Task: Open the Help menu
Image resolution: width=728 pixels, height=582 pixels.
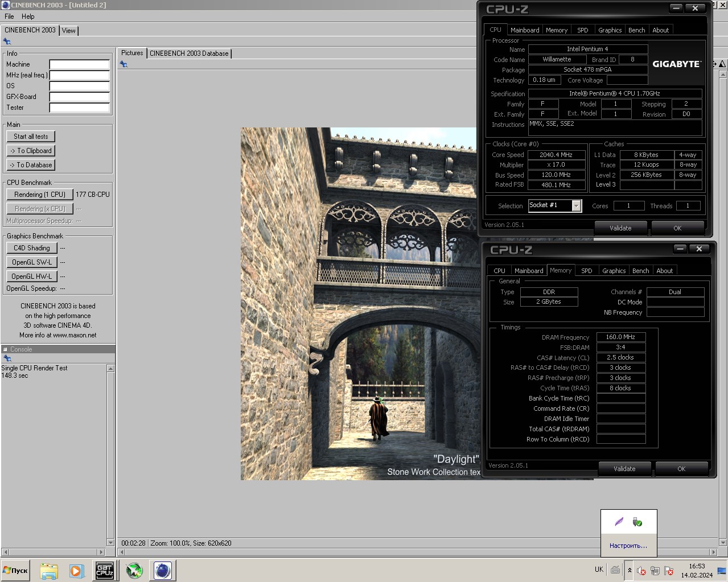Action: (x=28, y=16)
